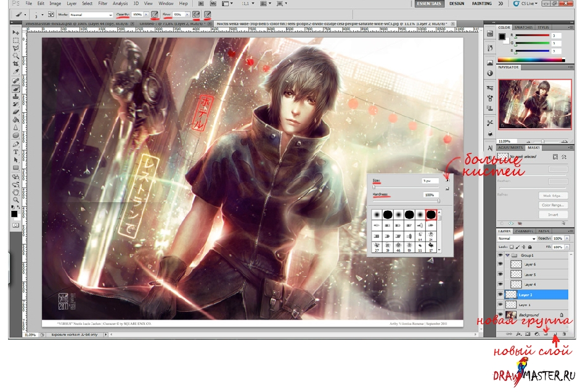580x392 pixels.
Task: Open the Image menu
Action: point(55,3)
